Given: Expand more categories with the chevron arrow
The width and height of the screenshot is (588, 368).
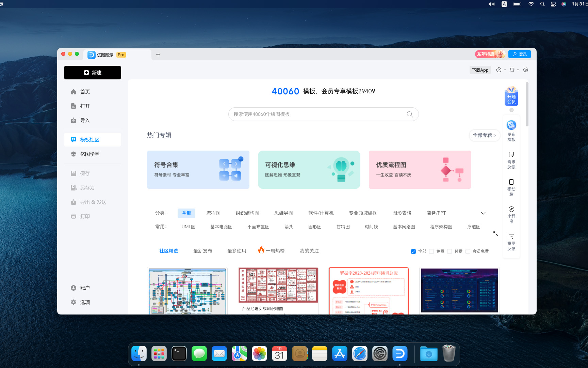Looking at the screenshot, I should coord(483,213).
